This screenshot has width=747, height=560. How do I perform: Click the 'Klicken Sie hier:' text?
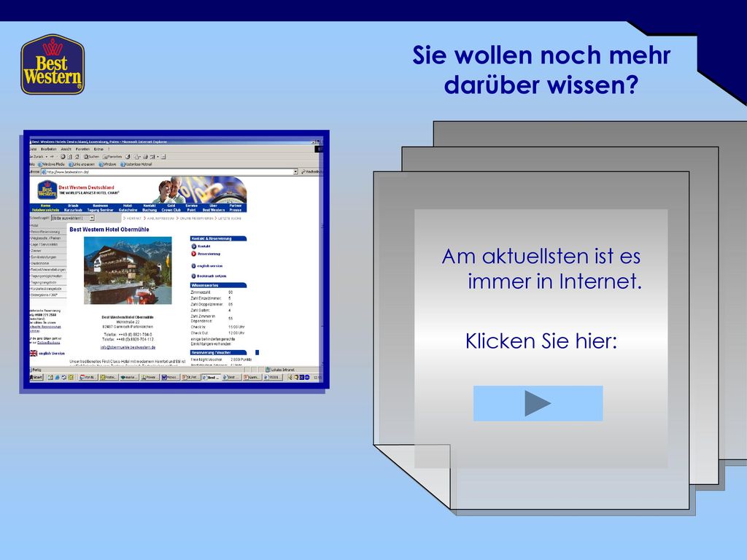pos(541,341)
